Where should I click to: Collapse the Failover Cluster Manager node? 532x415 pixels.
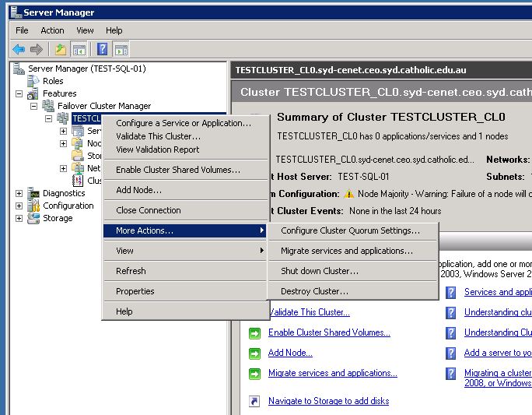tap(33, 107)
